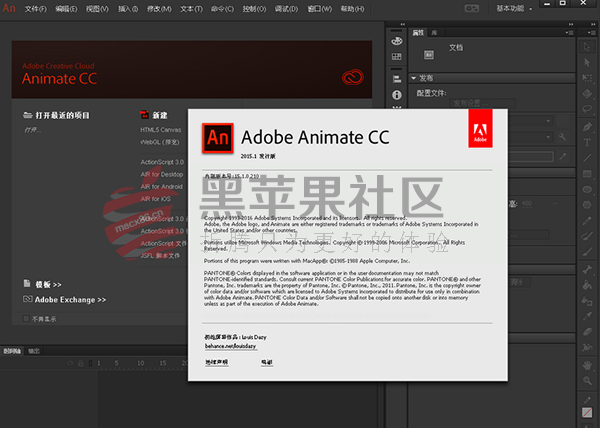The width and height of the screenshot is (600, 428).
Task: Open the Properties panel options menu
Action: pos(569,33)
